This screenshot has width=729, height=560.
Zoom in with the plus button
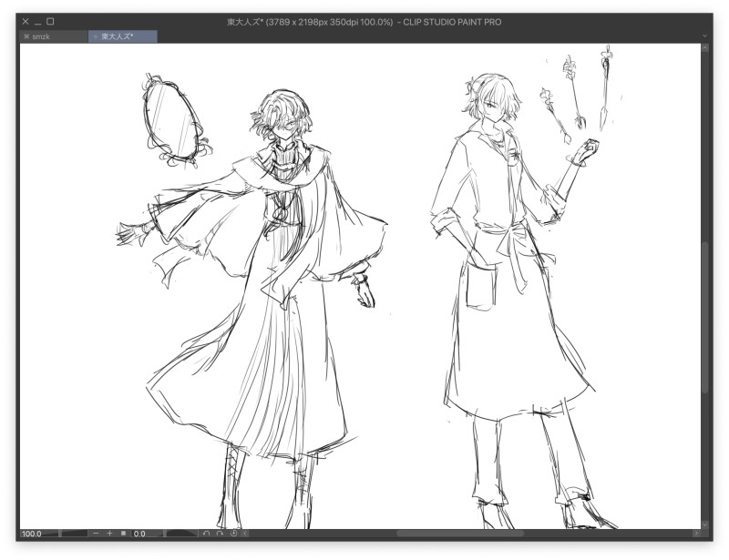(109, 534)
